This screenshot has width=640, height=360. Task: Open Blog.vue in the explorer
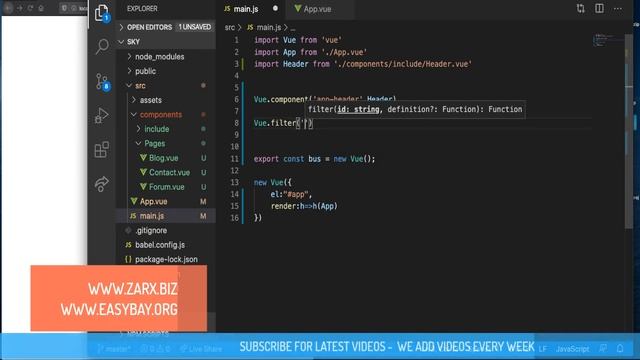[163, 158]
